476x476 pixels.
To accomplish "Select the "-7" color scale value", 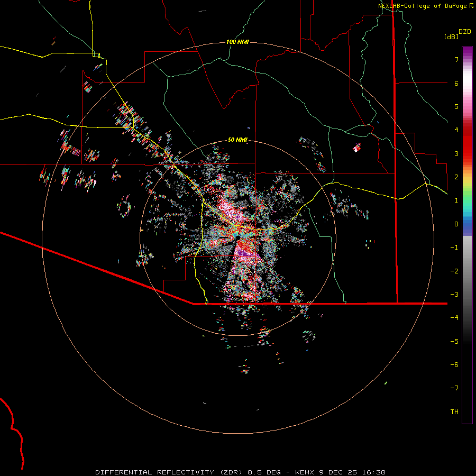I will click(x=454, y=388).
